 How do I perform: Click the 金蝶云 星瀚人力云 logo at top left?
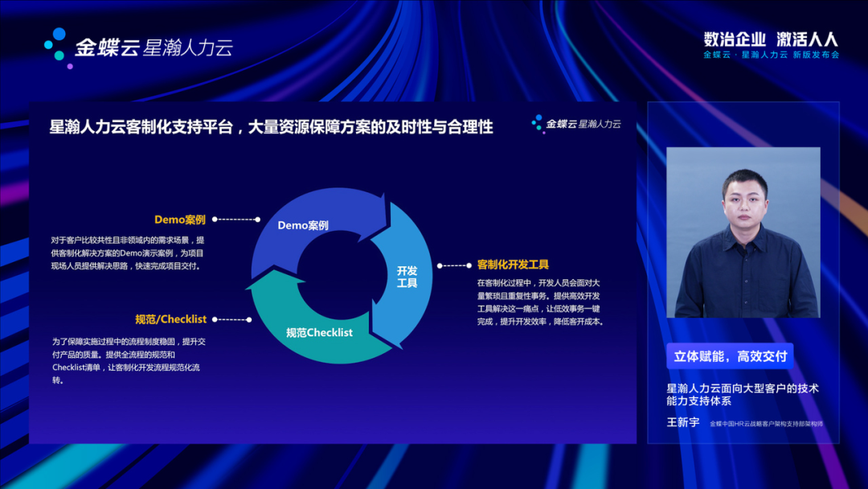click(138, 47)
